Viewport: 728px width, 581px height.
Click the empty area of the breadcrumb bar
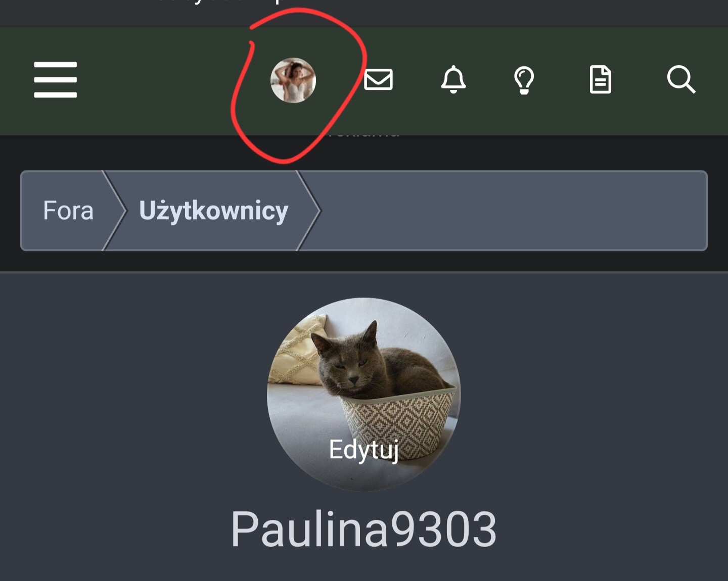[513, 211]
